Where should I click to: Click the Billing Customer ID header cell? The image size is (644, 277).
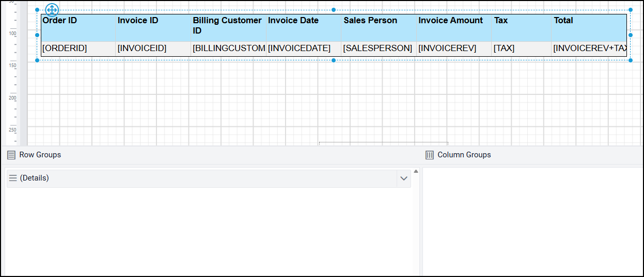228,28
